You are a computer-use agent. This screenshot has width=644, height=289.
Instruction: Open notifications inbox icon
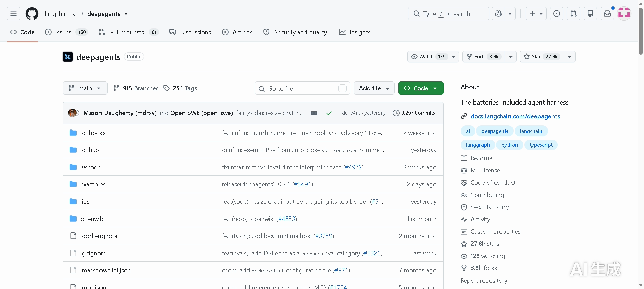pyautogui.click(x=607, y=13)
